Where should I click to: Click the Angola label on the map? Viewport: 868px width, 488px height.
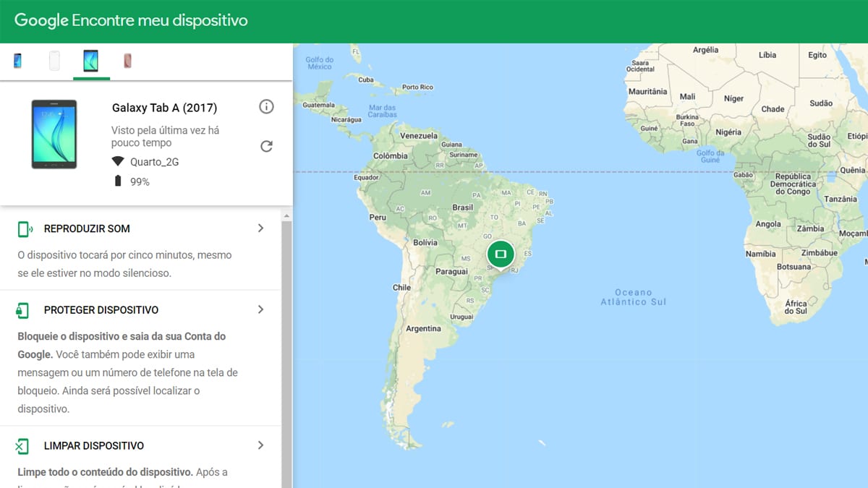click(x=768, y=224)
